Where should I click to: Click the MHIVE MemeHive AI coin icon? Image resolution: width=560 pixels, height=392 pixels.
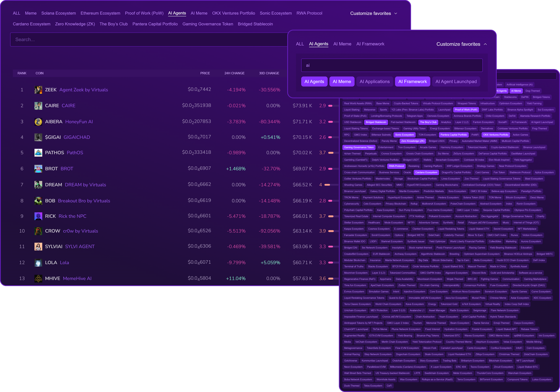pos(38,278)
